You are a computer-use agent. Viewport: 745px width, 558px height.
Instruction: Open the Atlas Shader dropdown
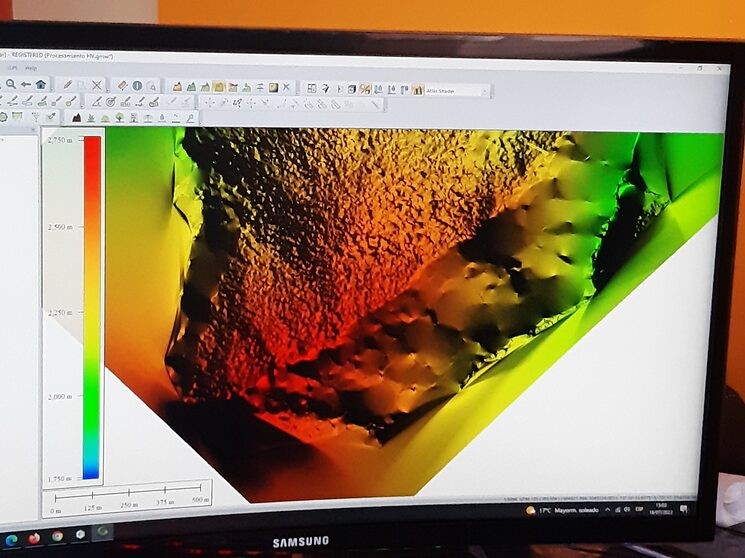coord(457,90)
